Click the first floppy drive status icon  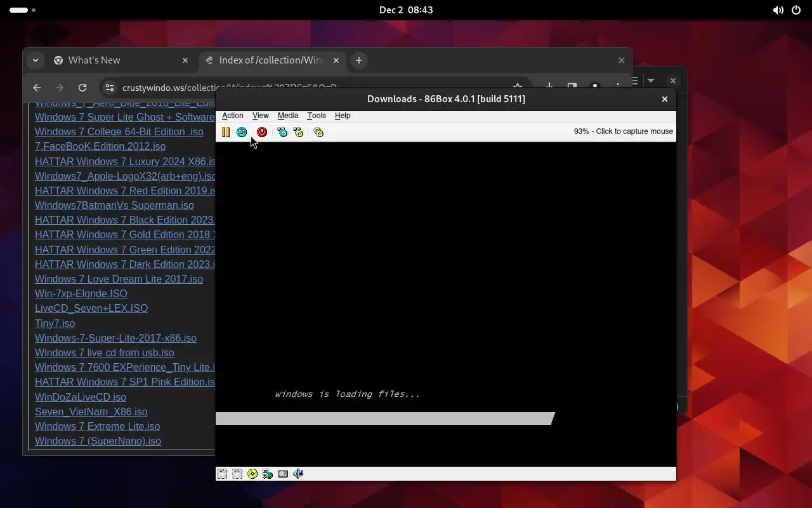click(x=222, y=474)
